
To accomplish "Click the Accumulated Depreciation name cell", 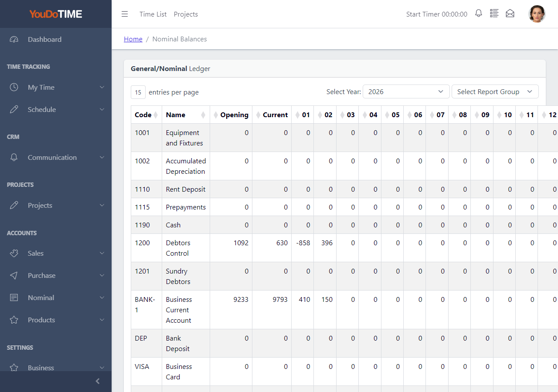I will point(186,166).
